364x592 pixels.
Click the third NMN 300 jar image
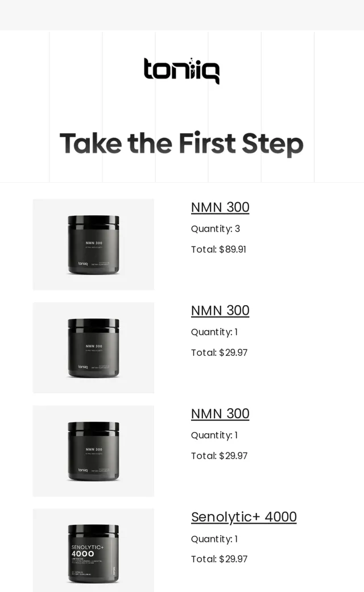(93, 451)
